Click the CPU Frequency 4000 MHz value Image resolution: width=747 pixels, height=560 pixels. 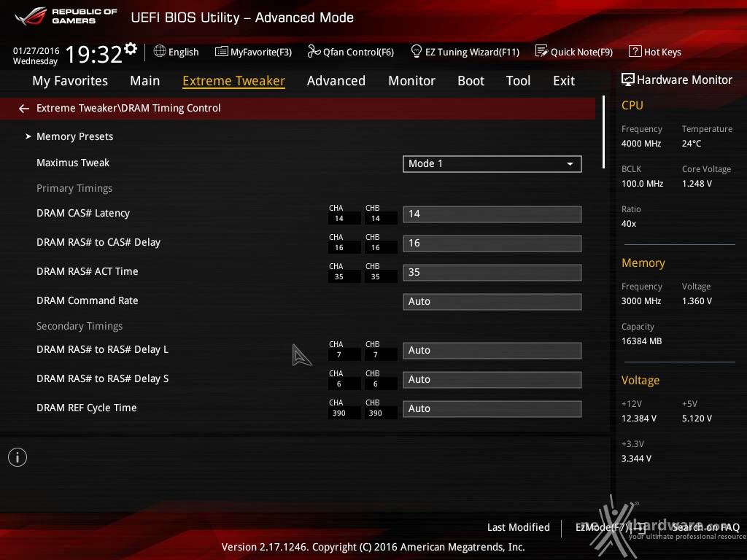[x=640, y=144]
